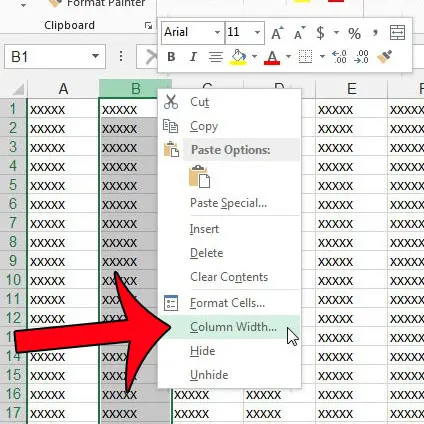Choose Copy from the context menu
Screen dimensions: 424x424
point(230,126)
